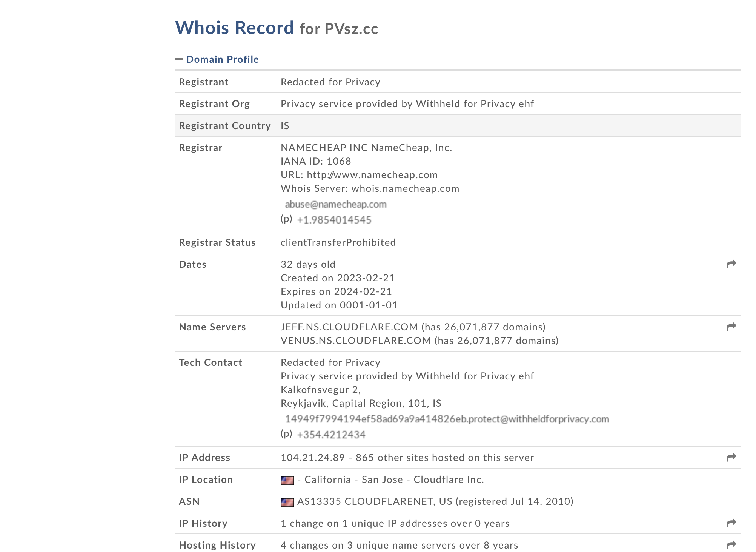The width and height of the screenshot is (756, 552).
Task: Click the minus icon beside Domain Profile
Action: click(x=179, y=59)
